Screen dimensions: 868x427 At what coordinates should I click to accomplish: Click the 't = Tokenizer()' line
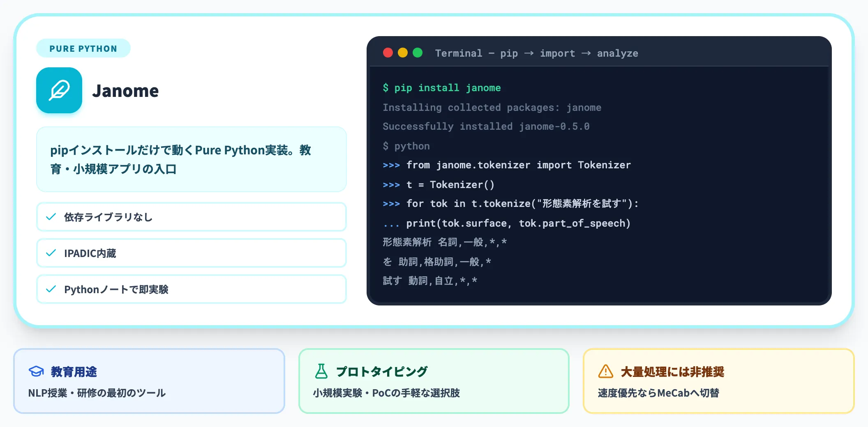pos(439,185)
